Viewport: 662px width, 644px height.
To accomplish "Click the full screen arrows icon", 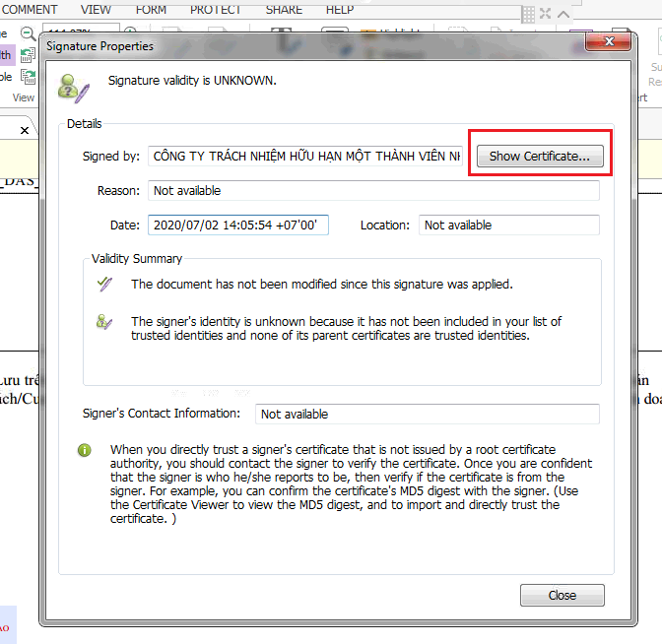I will 545,14.
